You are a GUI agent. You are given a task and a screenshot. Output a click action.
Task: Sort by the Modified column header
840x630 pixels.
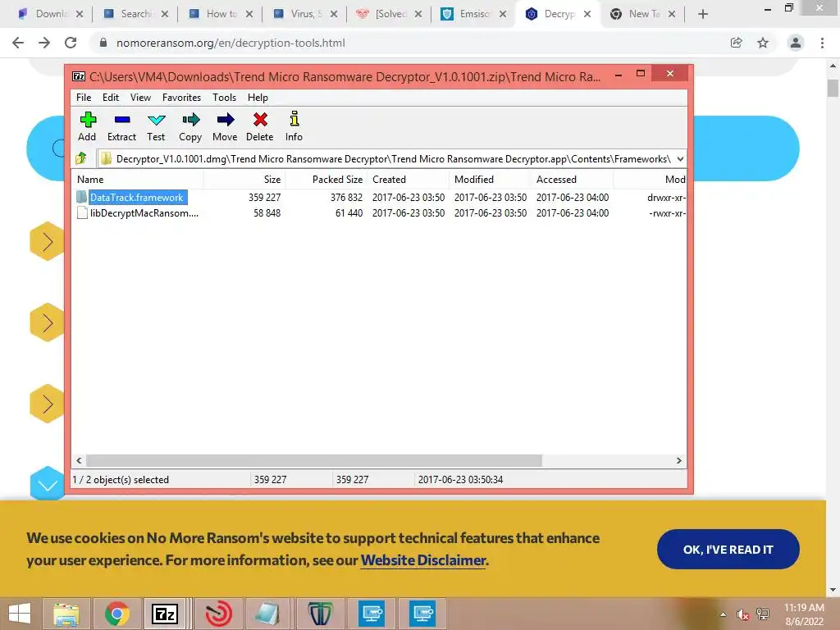coord(490,180)
